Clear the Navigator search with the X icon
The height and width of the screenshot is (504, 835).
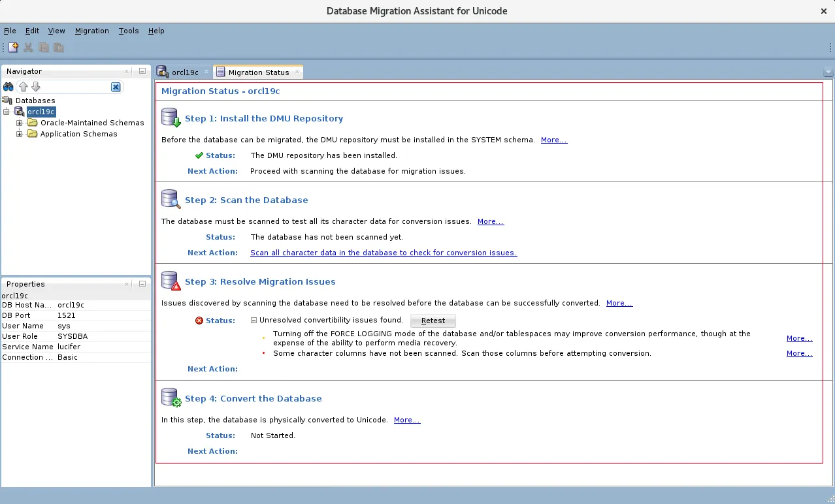pyautogui.click(x=116, y=87)
